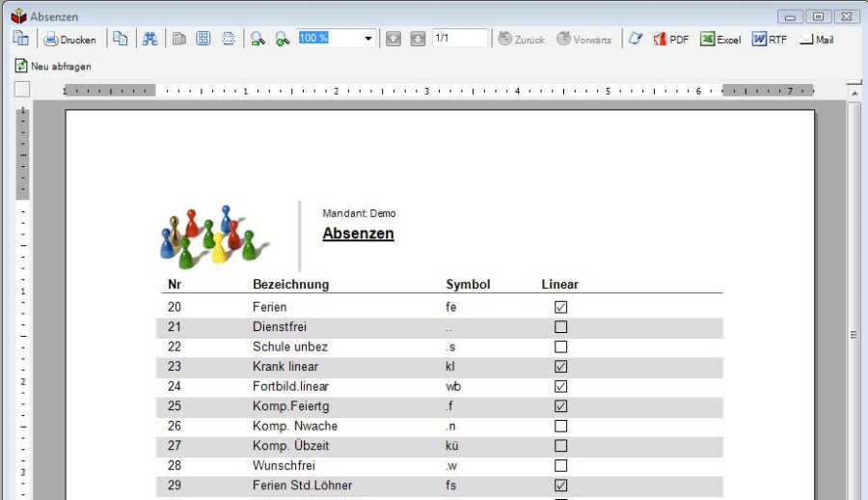Send the report by Mail

(817, 40)
